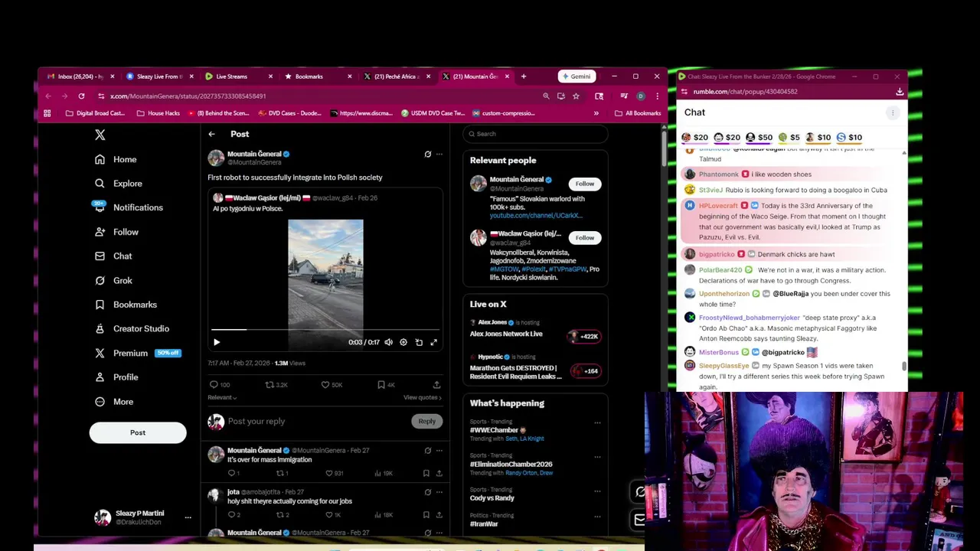Toggle picture-in-picture on video
980x551 pixels.
click(419, 343)
